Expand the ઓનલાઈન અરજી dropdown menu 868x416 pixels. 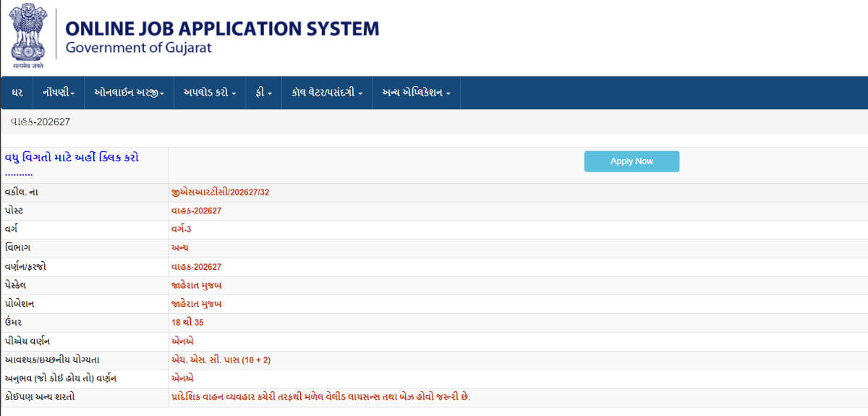[129, 93]
